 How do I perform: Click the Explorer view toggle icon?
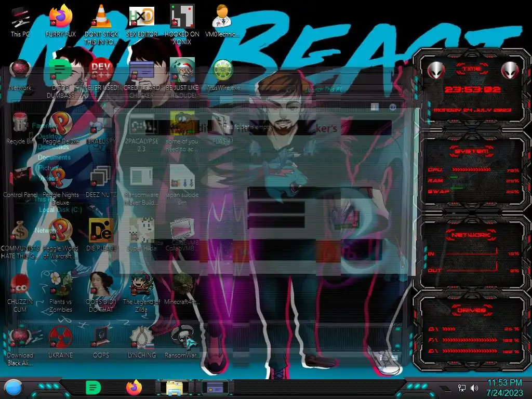point(375,107)
